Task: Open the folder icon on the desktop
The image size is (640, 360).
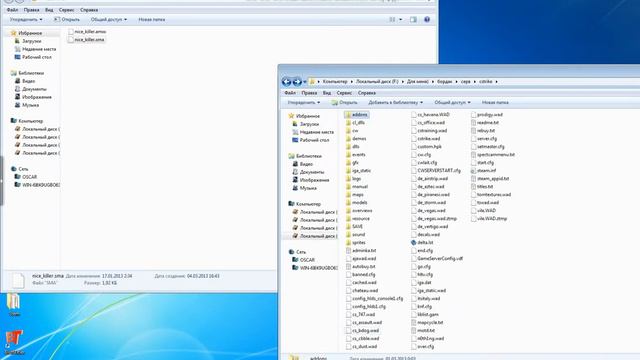Action: tap(14, 304)
